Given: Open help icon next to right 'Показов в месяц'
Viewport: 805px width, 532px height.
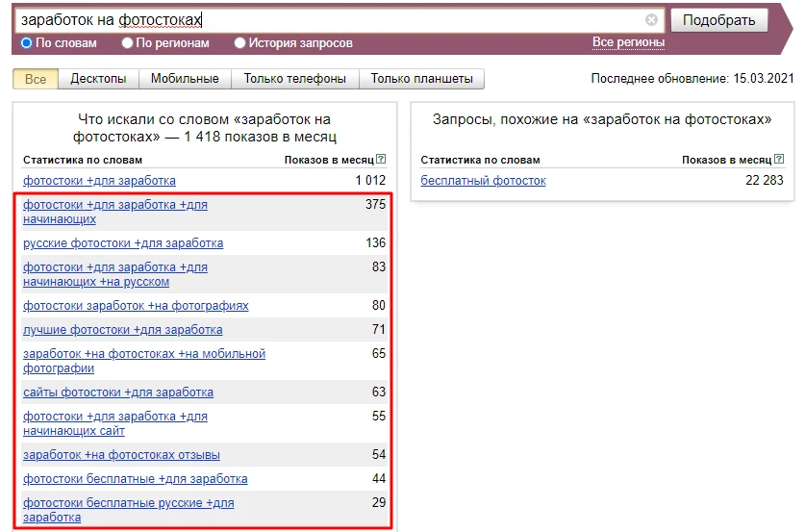Looking at the screenshot, I should click(x=779, y=159).
